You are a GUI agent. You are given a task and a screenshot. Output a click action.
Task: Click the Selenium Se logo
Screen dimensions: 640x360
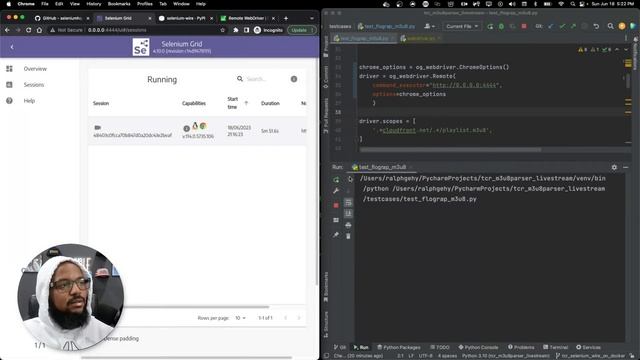[141, 47]
